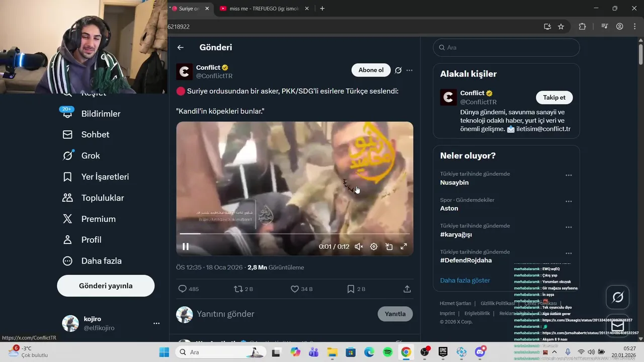Viewport: 644px width, 362px height.
Task: Open video settings gear icon
Action: coord(374,246)
